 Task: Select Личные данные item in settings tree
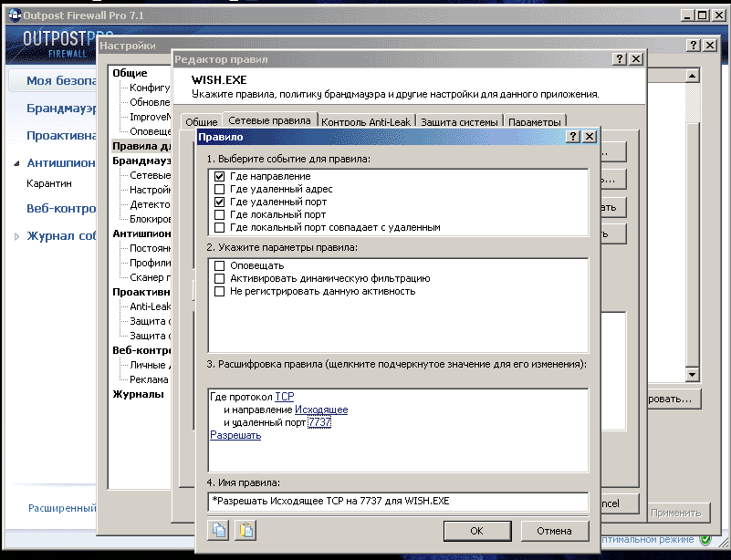[150, 365]
